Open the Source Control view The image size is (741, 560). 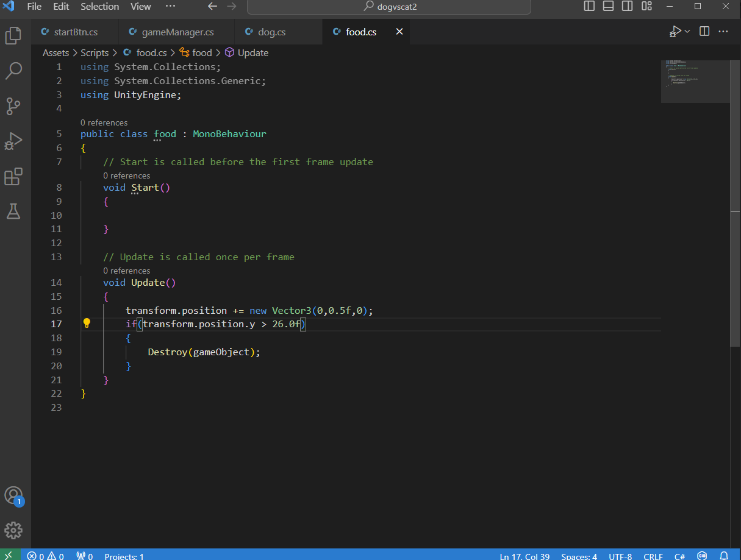click(13, 106)
